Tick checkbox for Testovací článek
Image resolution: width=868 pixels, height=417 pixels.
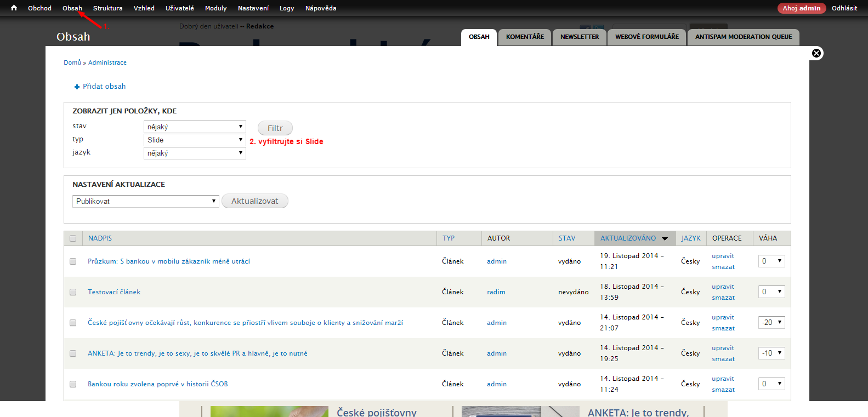73,292
